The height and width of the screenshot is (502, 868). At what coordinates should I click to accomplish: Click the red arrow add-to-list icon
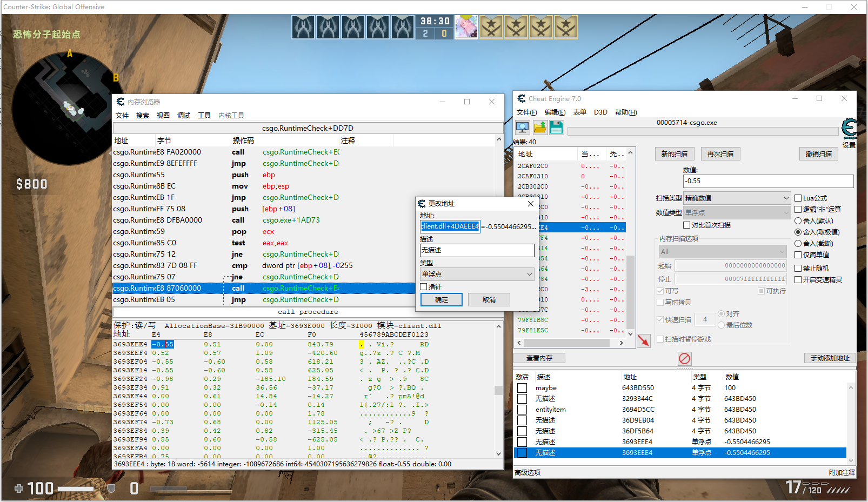643,340
